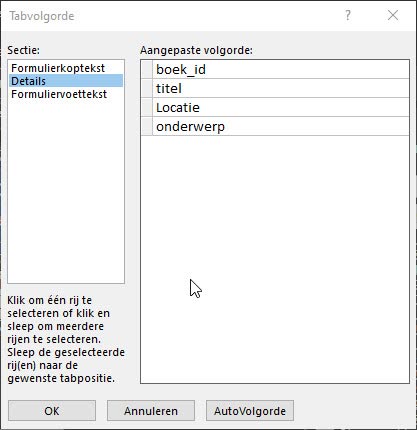The height and width of the screenshot is (430, 417).
Task: Click the row selector beside boek_id
Action: click(x=147, y=69)
